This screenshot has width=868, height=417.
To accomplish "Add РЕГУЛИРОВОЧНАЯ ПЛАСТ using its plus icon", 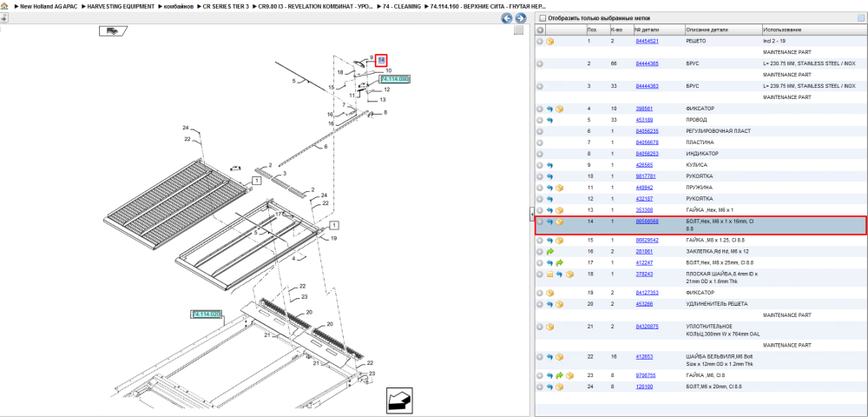I will click(540, 131).
